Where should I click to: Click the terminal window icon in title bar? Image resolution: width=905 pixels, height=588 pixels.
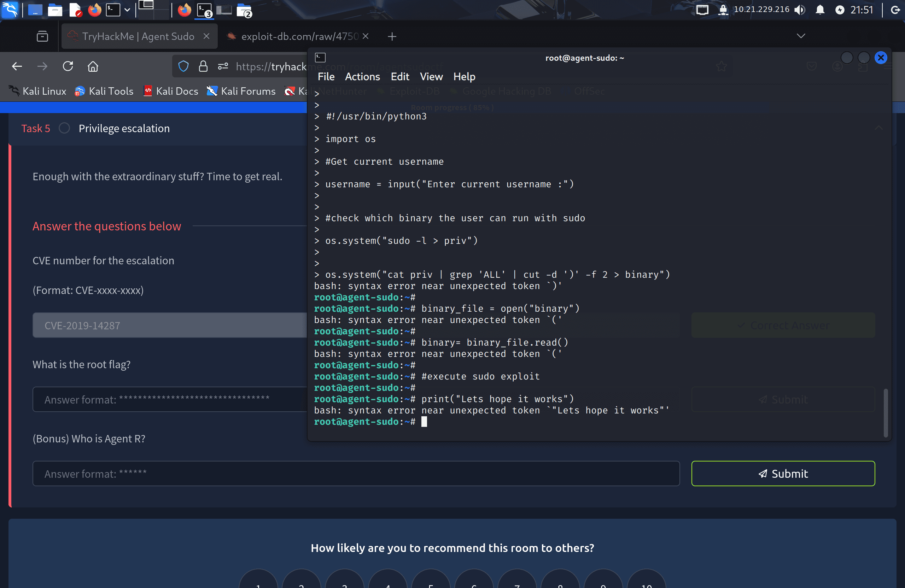[x=320, y=58]
